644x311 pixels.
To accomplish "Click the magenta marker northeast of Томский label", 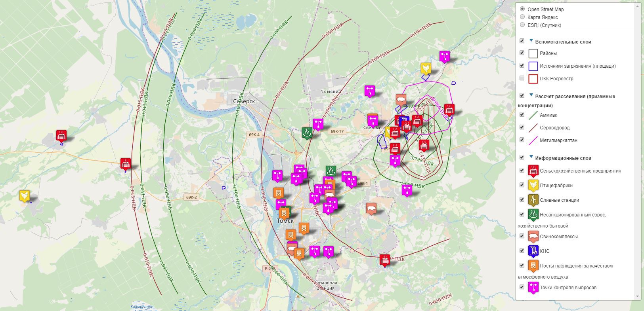I will pos(370,91).
